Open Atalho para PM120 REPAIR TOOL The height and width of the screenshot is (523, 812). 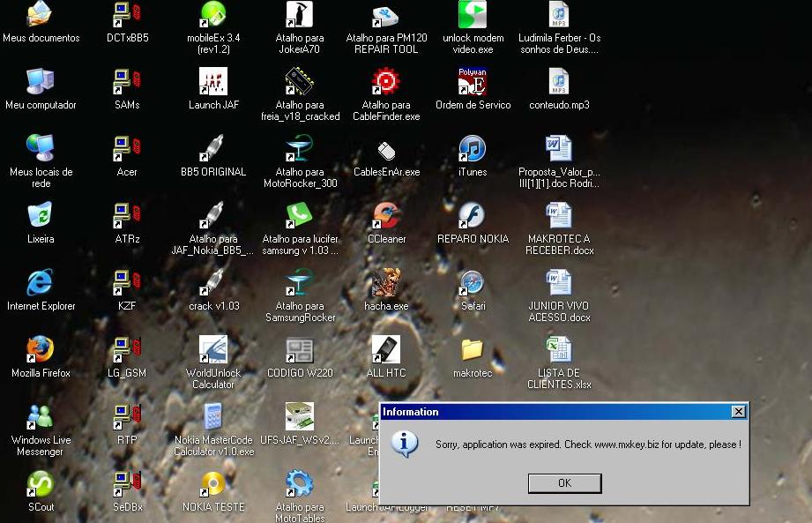pos(386,14)
